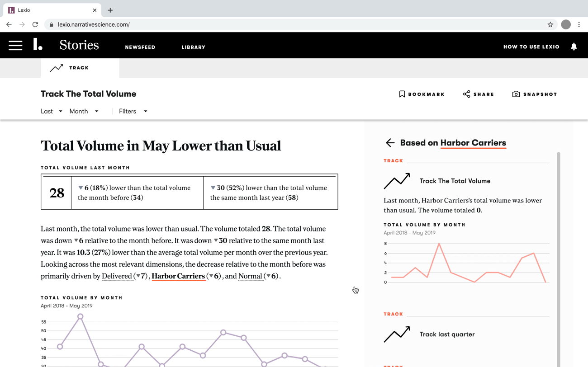Screen dimensions: 588x367
Task: Click the Snapshot button label
Action: point(540,94)
